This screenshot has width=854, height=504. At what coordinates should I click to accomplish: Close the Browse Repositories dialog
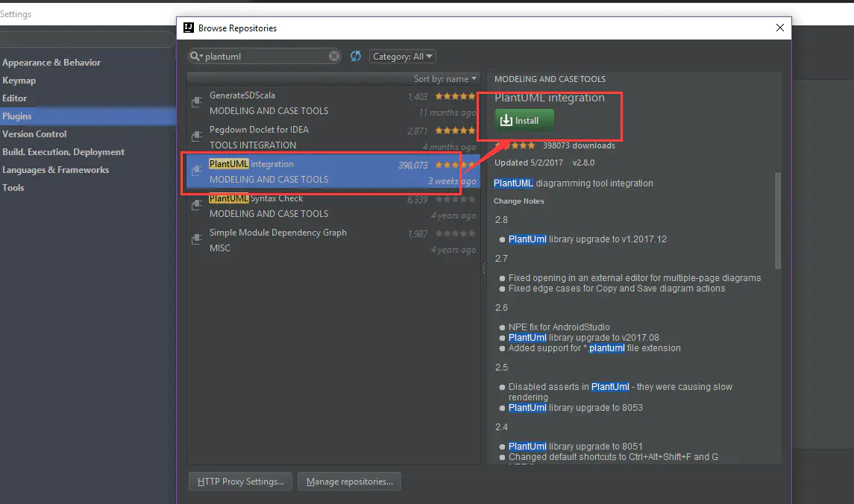[x=780, y=28]
